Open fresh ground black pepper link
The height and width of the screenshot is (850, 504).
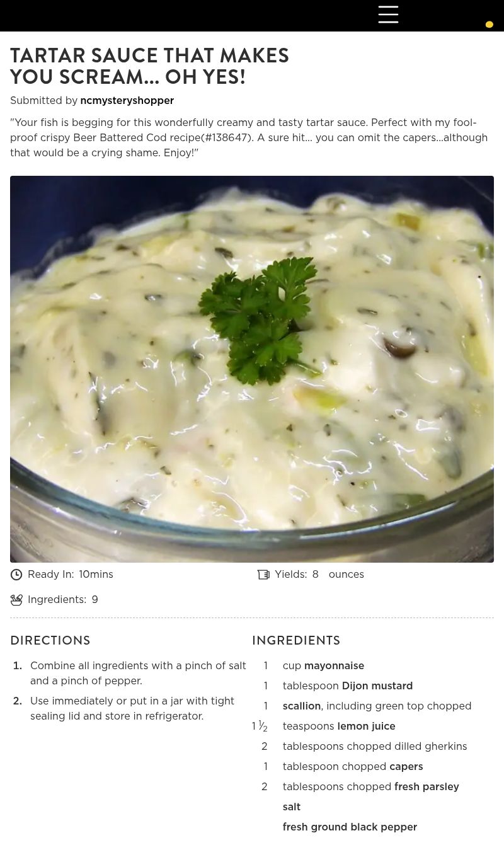[350, 827]
